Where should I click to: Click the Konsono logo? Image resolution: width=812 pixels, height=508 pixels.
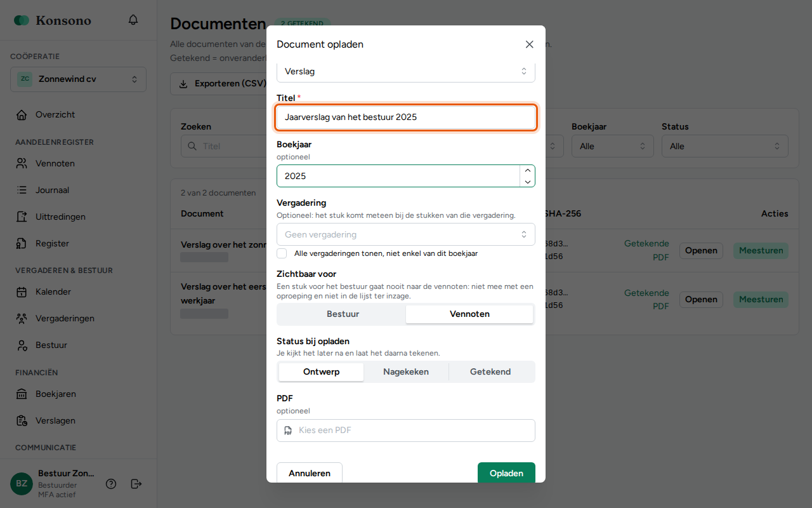pos(53,20)
